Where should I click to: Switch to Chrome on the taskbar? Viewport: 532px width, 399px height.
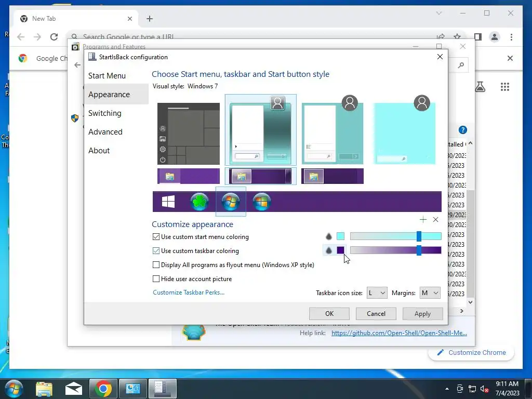click(x=103, y=389)
